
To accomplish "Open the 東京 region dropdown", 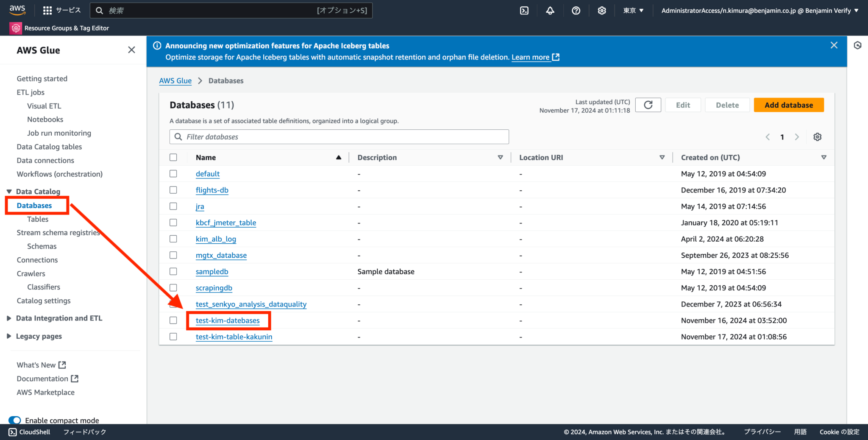I will click(633, 10).
